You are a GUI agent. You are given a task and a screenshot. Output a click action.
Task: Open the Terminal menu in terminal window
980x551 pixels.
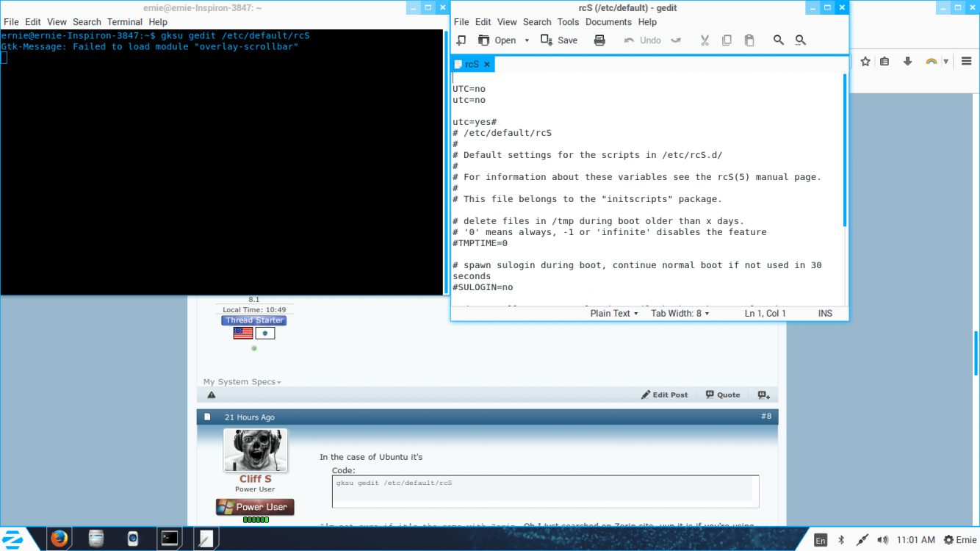[x=125, y=22]
